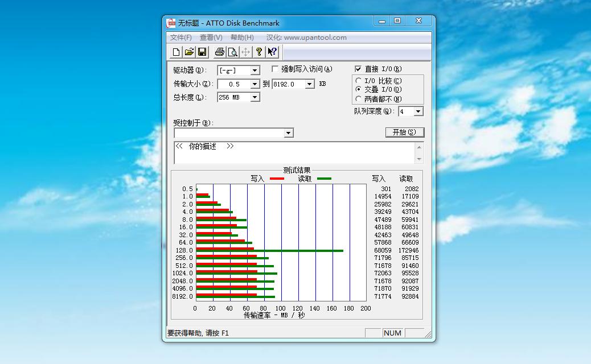
Task: Select the Move/pan toolbar icon
Action: (245, 52)
